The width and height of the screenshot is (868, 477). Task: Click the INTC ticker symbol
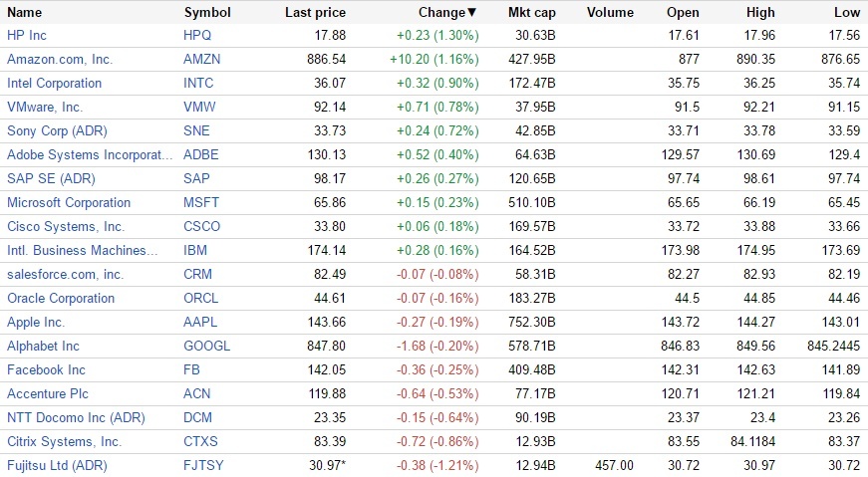coord(200,83)
